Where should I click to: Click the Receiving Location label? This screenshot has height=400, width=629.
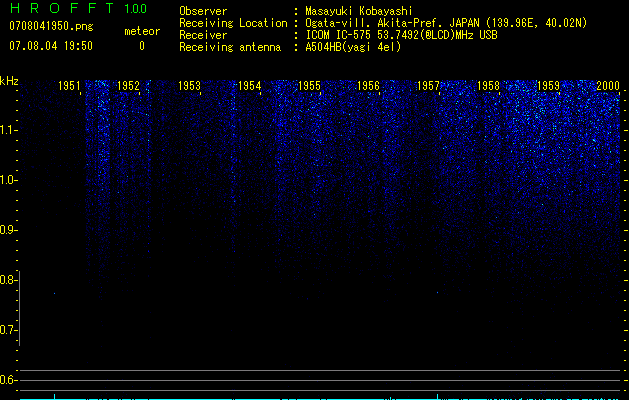point(233,23)
